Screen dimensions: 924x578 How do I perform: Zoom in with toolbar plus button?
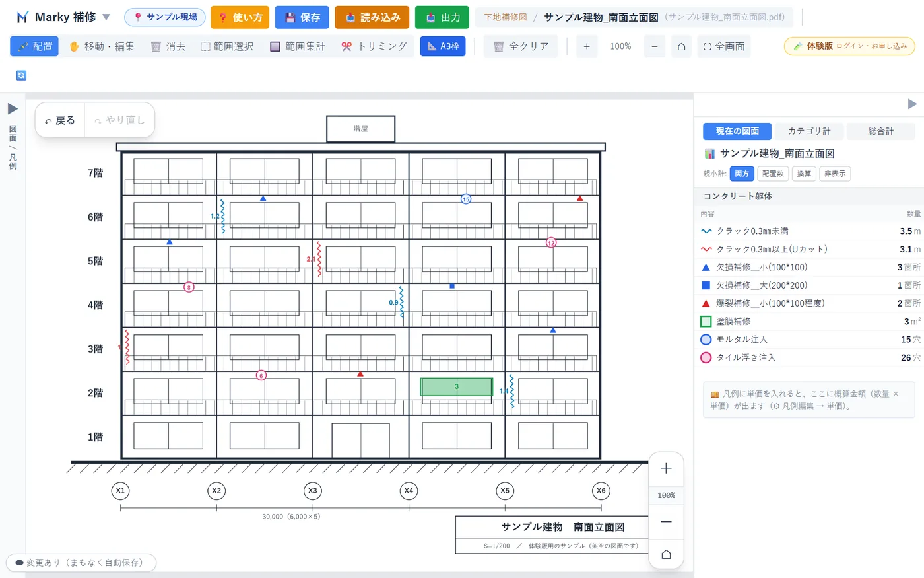[587, 46]
